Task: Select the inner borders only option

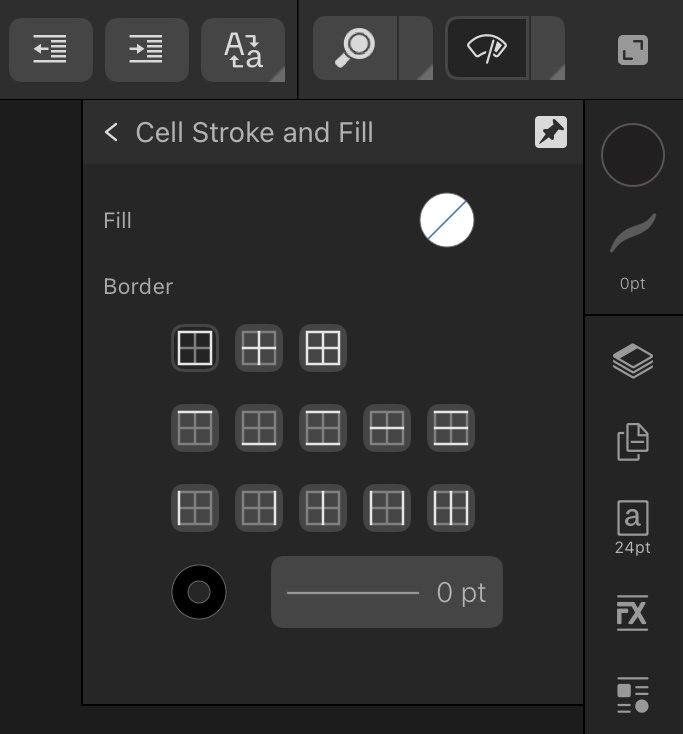Action: pyautogui.click(x=259, y=348)
